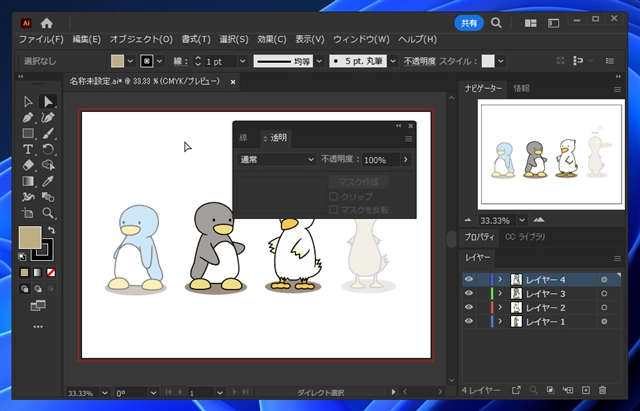Select the Eyedropper tool

(48, 181)
